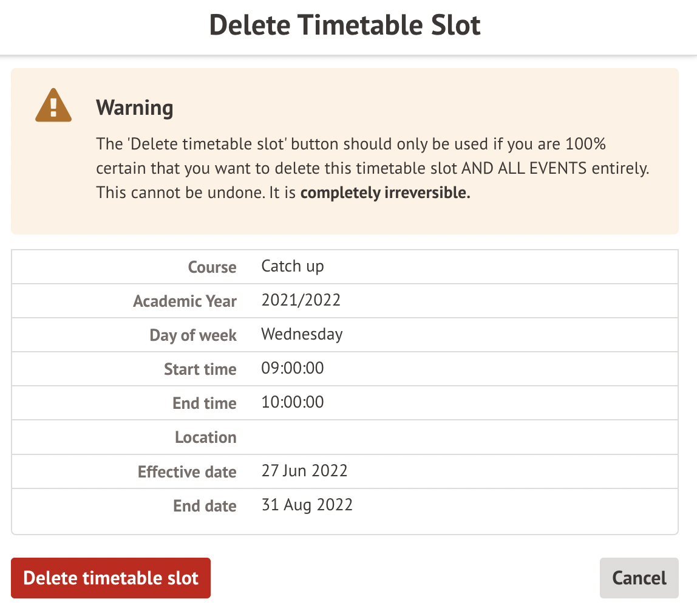The height and width of the screenshot is (616, 697).
Task: Click the Delete Timetable Slot dialog title
Action: click(345, 26)
